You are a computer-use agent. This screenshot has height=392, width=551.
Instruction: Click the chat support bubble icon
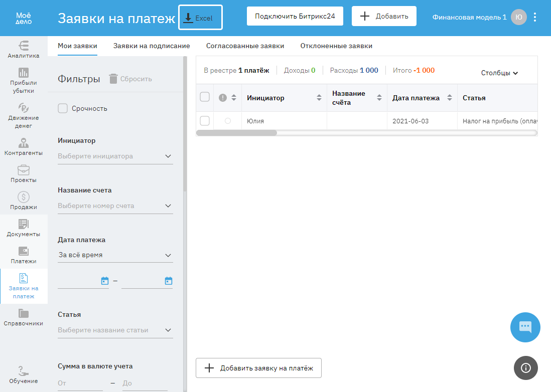[525, 327]
